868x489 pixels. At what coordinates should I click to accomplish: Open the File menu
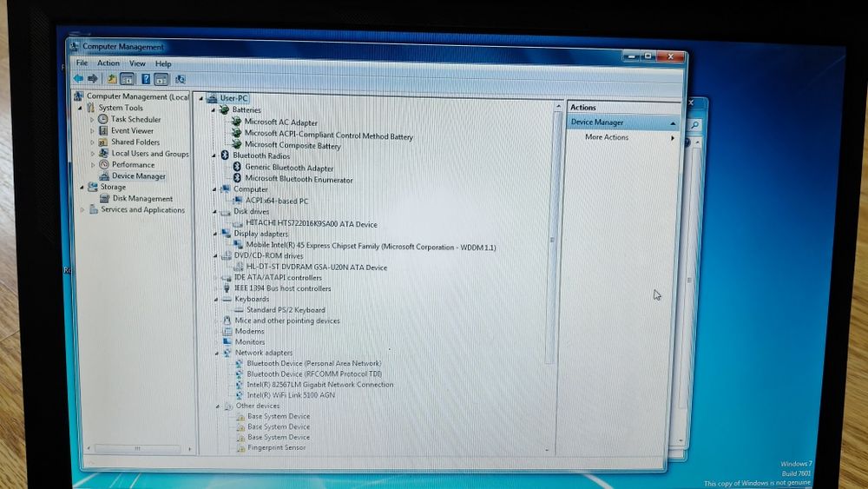coord(82,63)
